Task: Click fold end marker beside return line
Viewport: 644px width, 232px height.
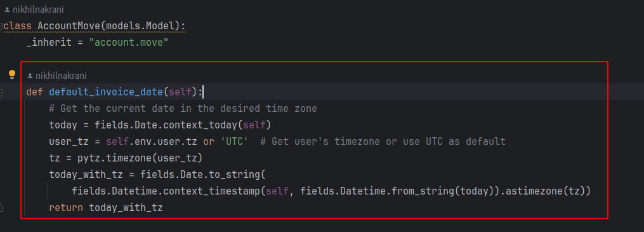Action: [x=2, y=208]
